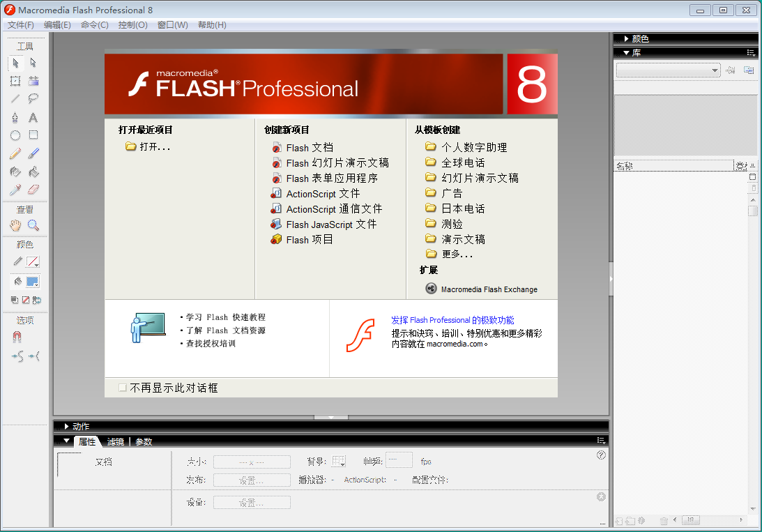Open Macromedia Flash Exchange link

click(489, 289)
